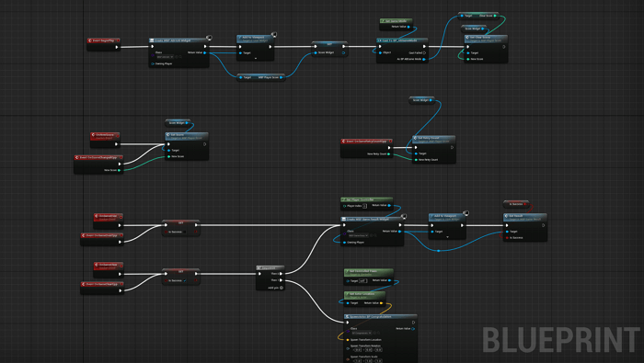Image resolution: width=644 pixels, height=363 pixels.
Task: Click the Create Widget node's monitor icon
Action: click(x=209, y=38)
